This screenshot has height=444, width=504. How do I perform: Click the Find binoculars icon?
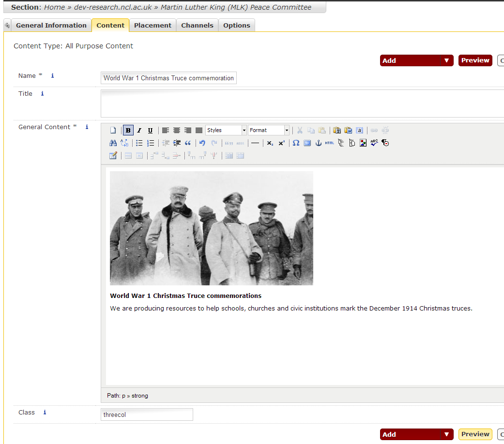click(113, 143)
